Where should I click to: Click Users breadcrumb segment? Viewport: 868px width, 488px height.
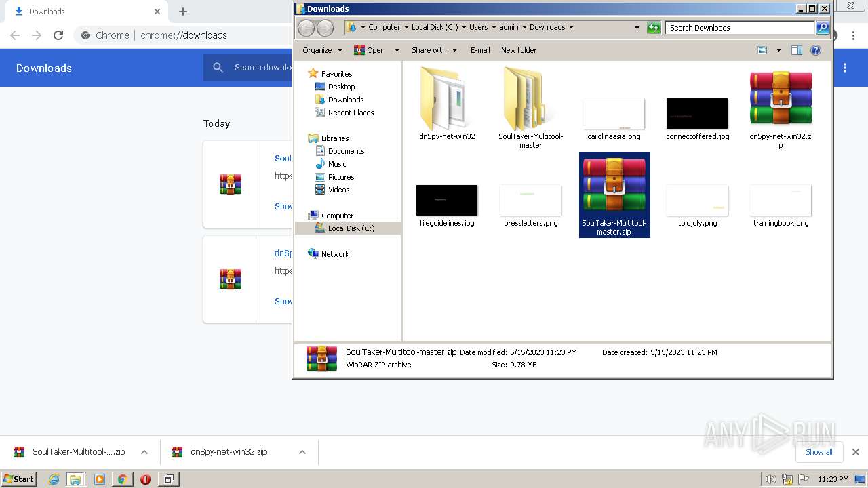pos(478,28)
